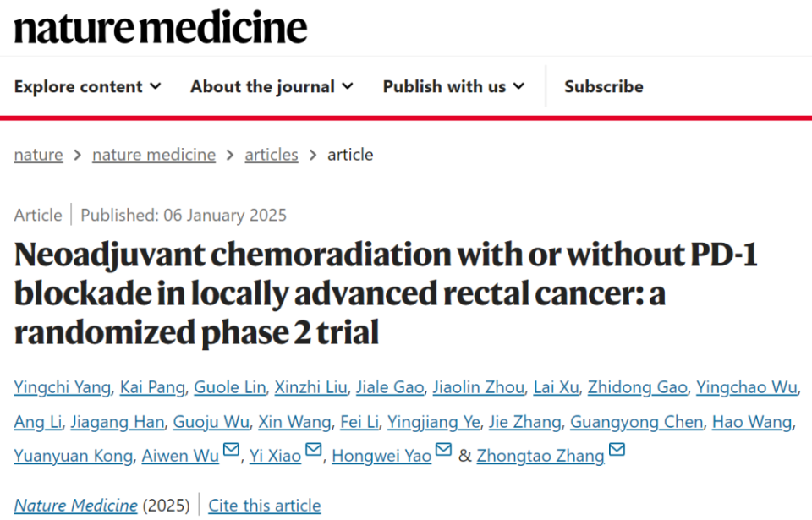This screenshot has height=520, width=812.
Task: Open the About the journal menu
Action: click(272, 86)
